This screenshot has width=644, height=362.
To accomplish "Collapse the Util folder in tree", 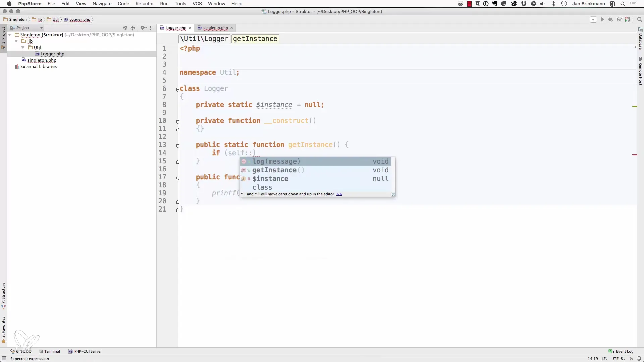I will pyautogui.click(x=23, y=47).
